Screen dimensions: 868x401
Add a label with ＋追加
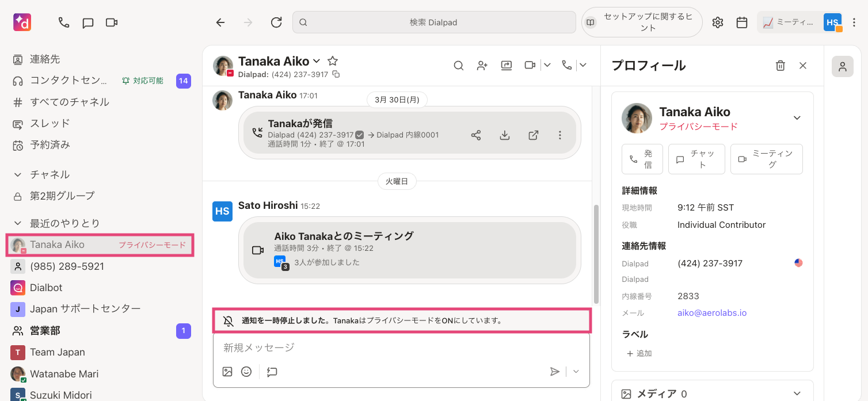(x=639, y=353)
